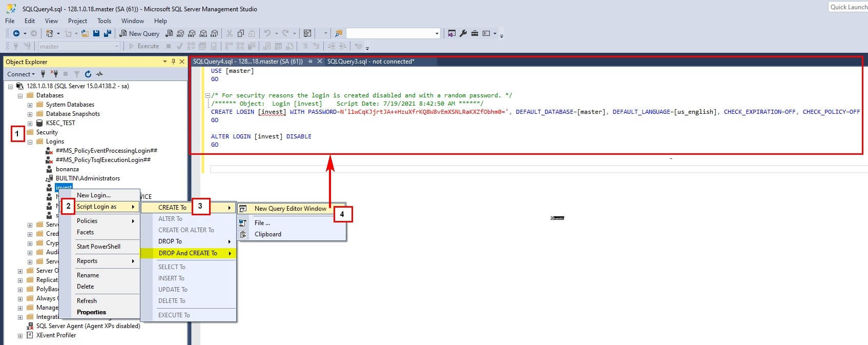Collapse the comment block outlining toggle

coord(208,95)
